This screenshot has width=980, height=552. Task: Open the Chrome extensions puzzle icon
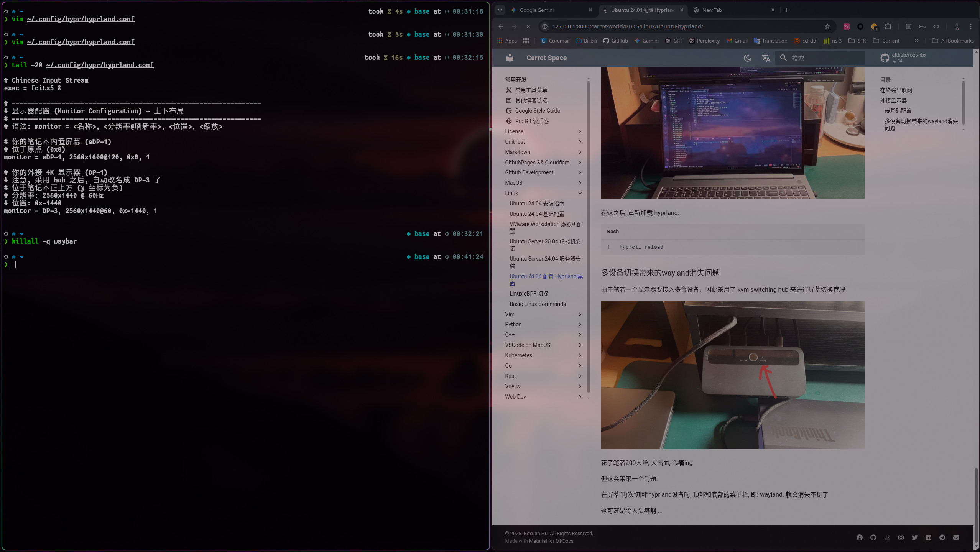(888, 26)
